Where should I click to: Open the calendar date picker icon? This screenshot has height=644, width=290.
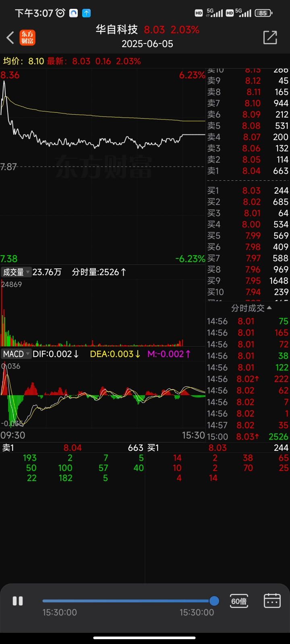point(272,601)
